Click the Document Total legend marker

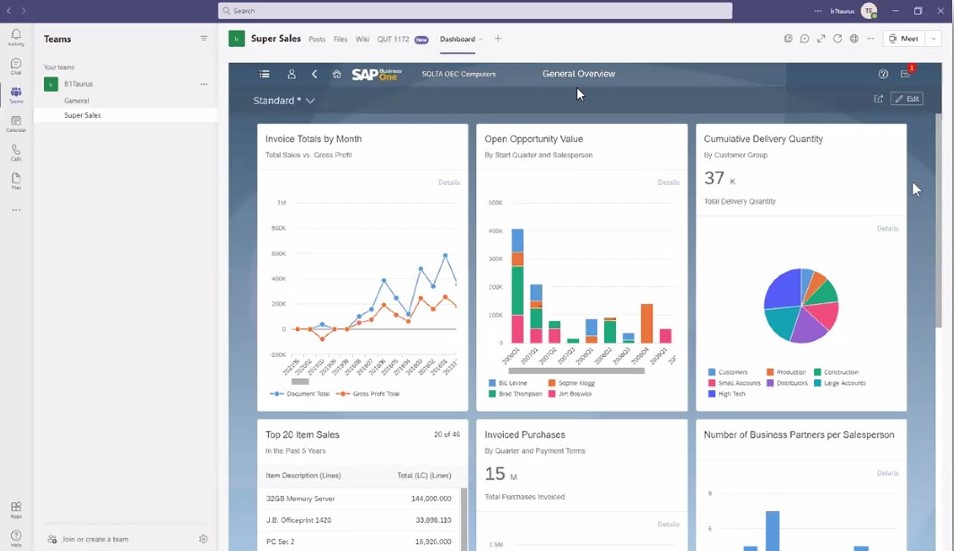pyautogui.click(x=277, y=393)
